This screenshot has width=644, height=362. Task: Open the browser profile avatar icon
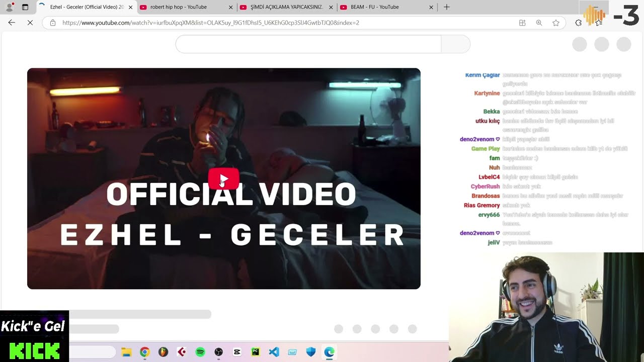[x=9, y=7]
